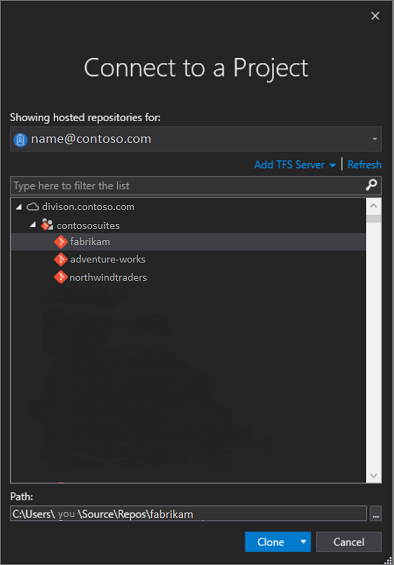Click the search magnifier icon in filter box

pyautogui.click(x=371, y=185)
